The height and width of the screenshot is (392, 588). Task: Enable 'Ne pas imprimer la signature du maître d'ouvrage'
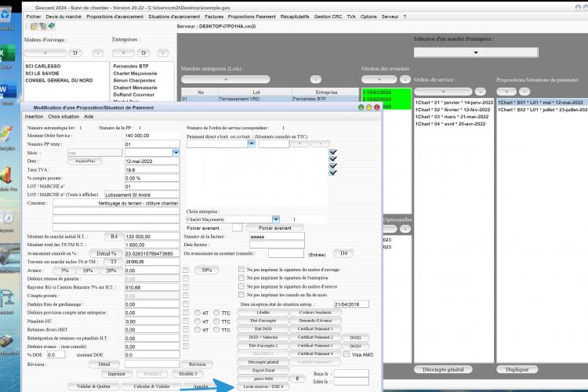point(241,270)
